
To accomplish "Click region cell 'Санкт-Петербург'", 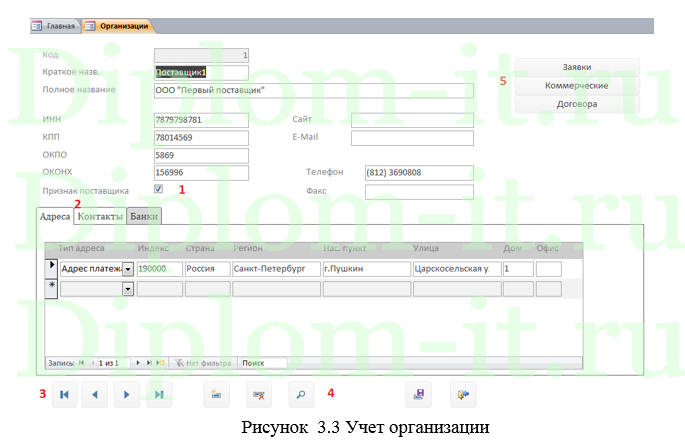I will point(277,269).
